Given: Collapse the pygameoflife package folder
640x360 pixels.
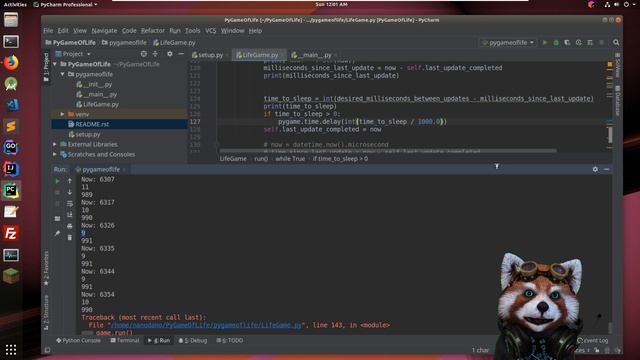Looking at the screenshot, I should (x=62, y=74).
